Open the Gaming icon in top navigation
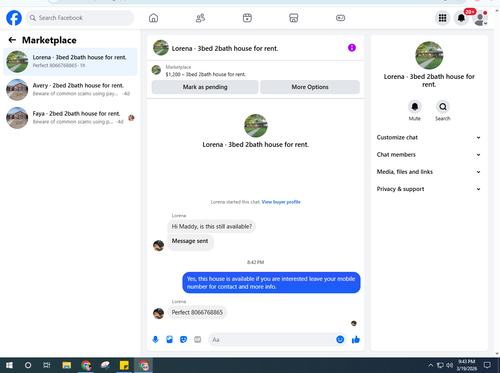Screen dimensions: 500x373 pyautogui.click(x=340, y=18)
